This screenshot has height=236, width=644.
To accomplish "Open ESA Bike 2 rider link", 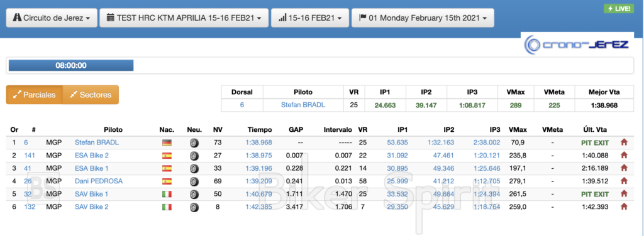I will click(x=92, y=155).
